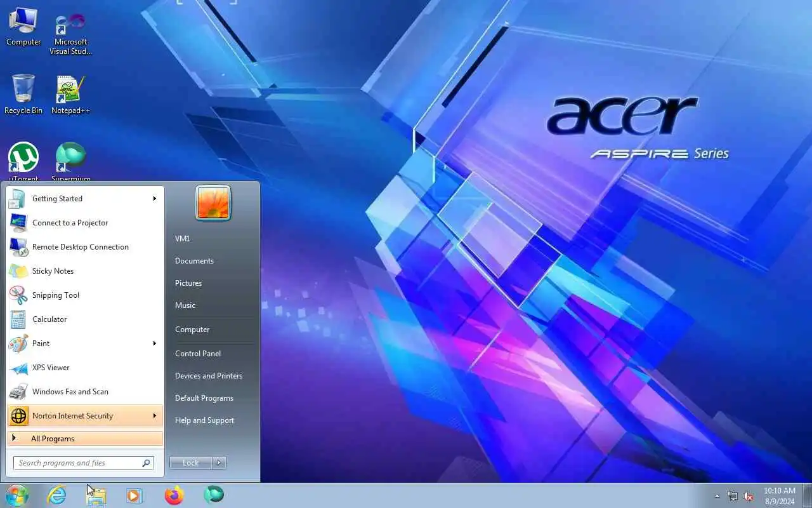Open Help and Support
This screenshot has width=812, height=508.
click(204, 420)
